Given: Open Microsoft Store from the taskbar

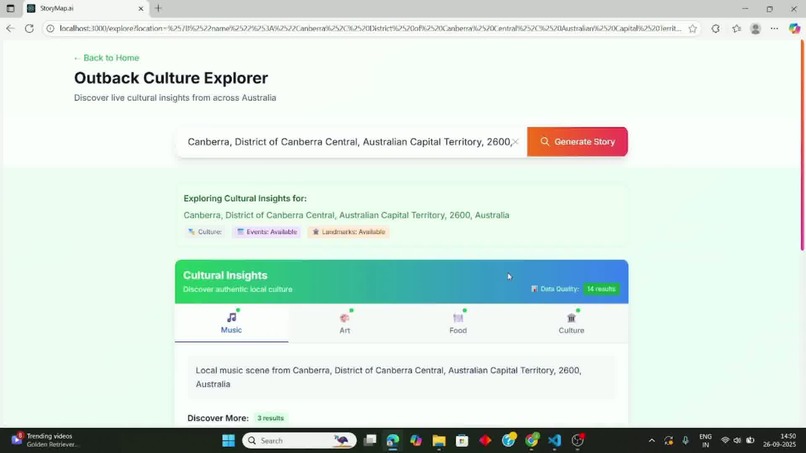Looking at the screenshot, I should [462, 441].
